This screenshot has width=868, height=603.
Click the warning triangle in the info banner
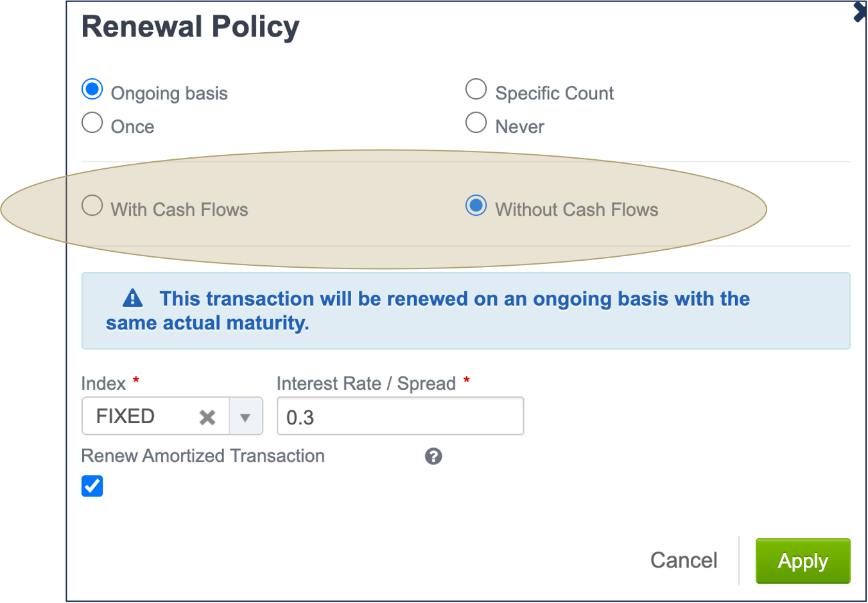(132, 297)
